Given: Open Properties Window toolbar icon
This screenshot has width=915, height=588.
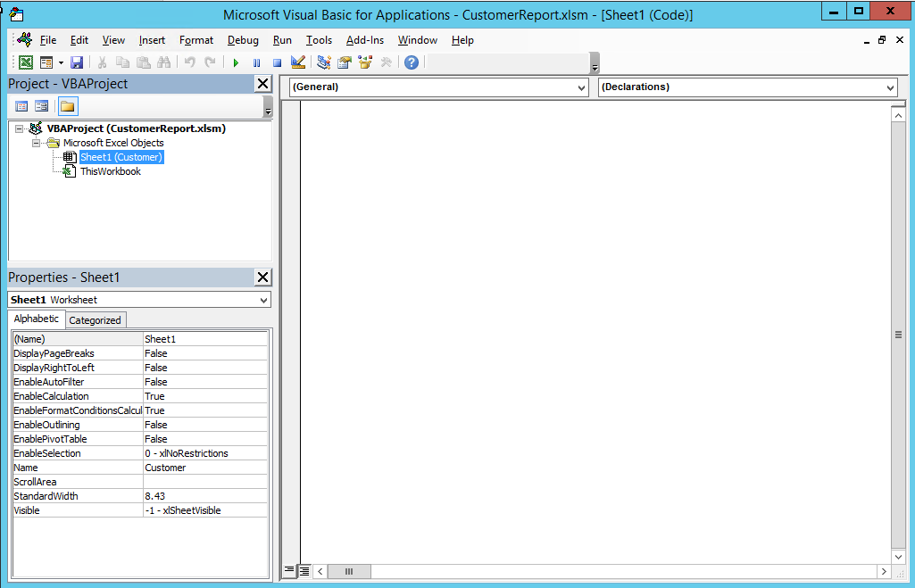Looking at the screenshot, I should (345, 62).
